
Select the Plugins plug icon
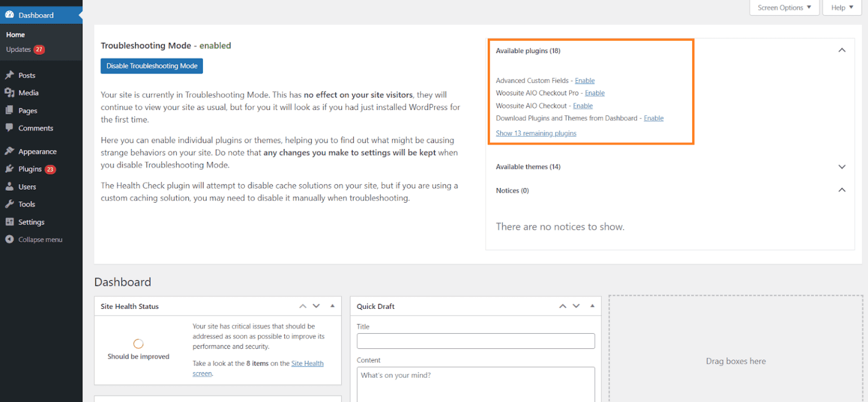(x=10, y=169)
